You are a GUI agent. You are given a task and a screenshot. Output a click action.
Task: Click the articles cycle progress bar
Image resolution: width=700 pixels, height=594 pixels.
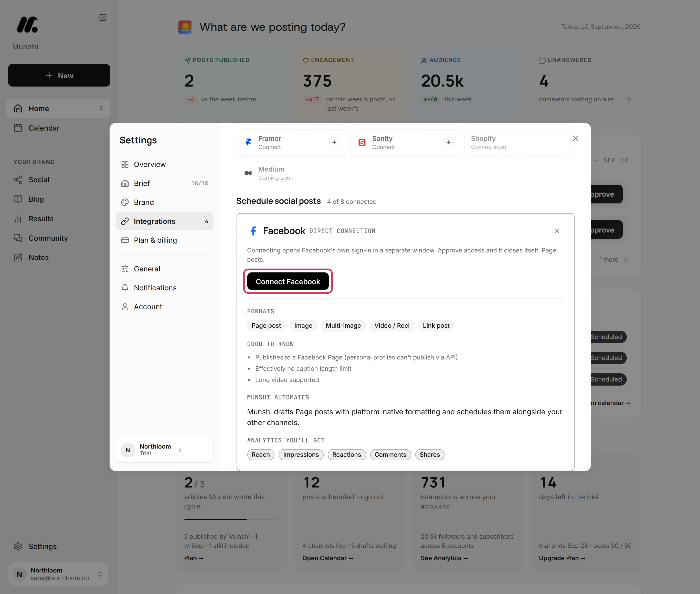[x=231, y=519]
